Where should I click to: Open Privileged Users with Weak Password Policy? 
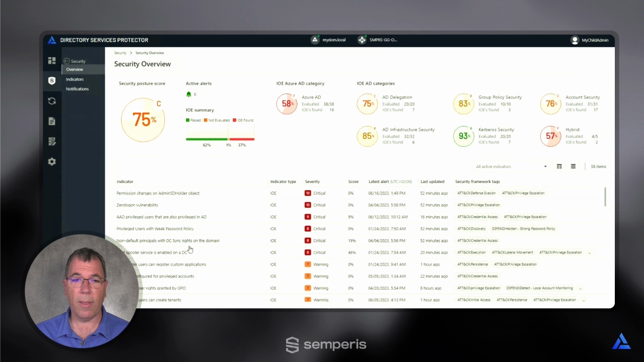coord(155,229)
